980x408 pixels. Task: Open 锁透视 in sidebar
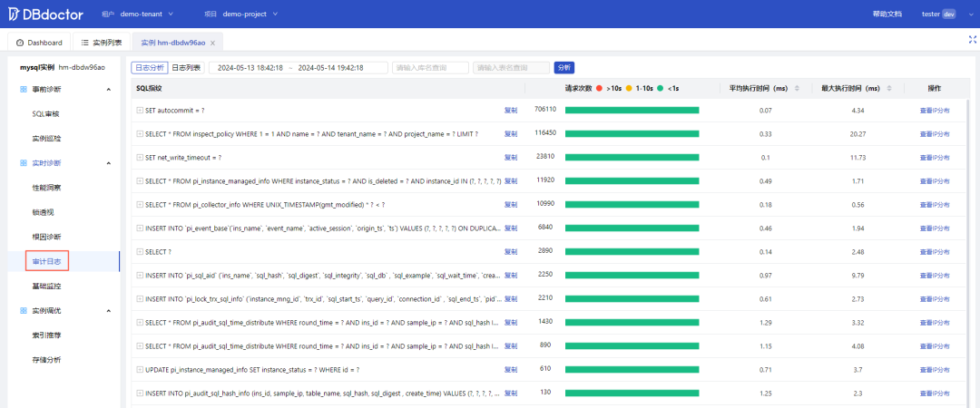[43, 212]
